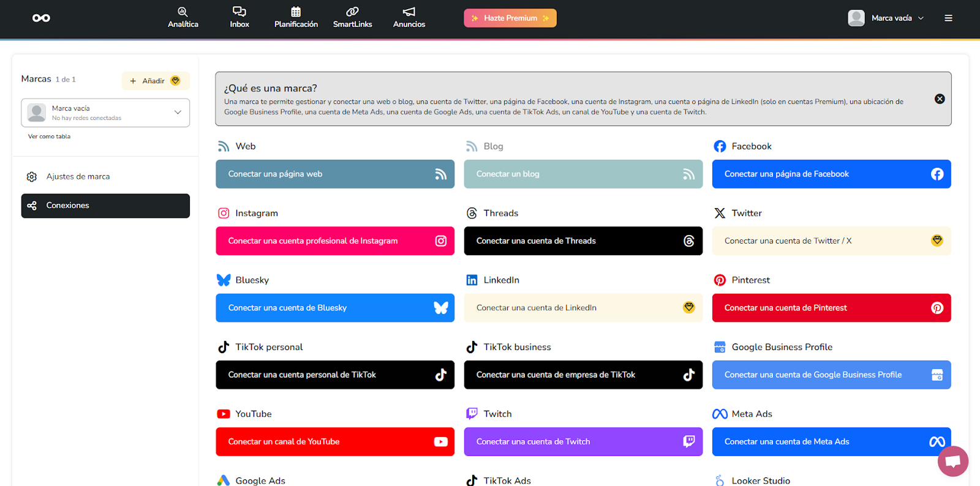980x486 pixels.
Task: Open the Marca vacía account dropdown
Action: coord(886,18)
